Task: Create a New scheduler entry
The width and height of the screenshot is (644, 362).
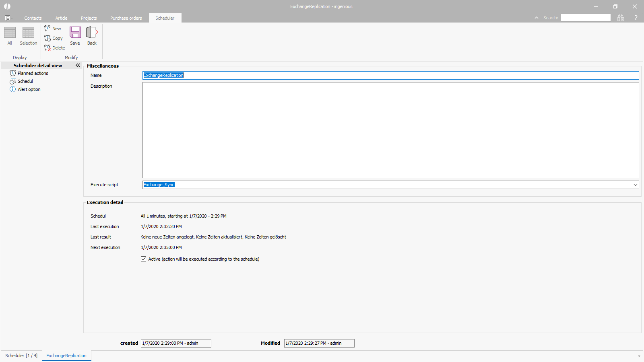Action: click(x=53, y=29)
